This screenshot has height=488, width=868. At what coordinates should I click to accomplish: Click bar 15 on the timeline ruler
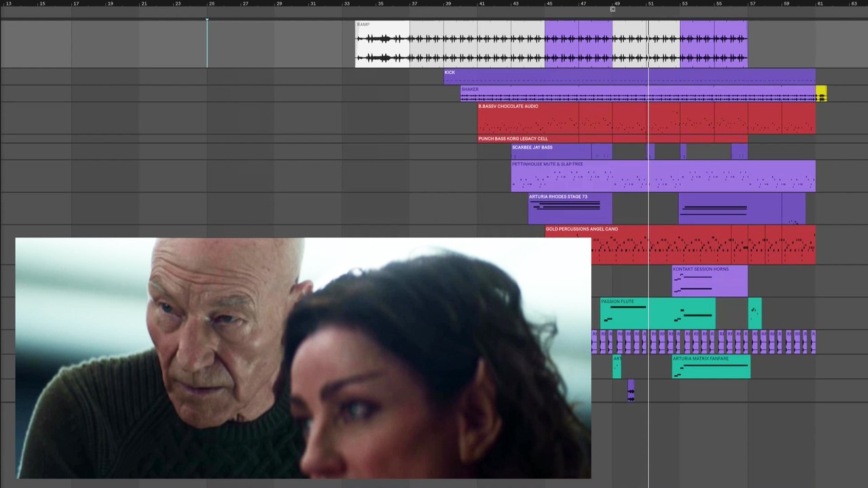pos(42,4)
